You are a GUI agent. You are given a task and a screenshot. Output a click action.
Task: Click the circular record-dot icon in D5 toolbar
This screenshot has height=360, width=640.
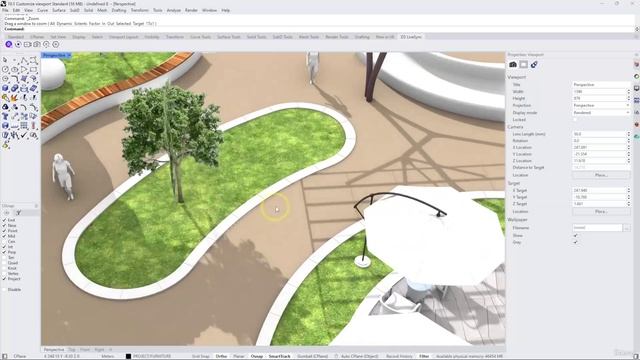(x=18, y=44)
